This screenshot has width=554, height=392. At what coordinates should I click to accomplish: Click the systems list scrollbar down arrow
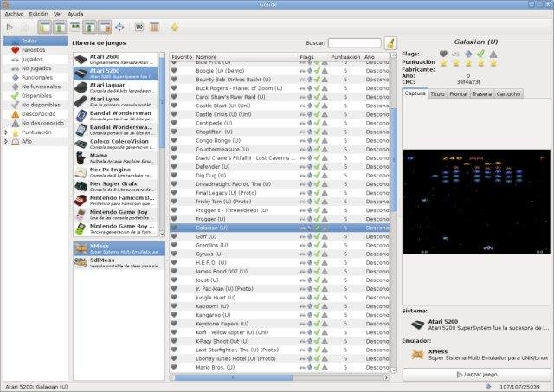pos(162,234)
